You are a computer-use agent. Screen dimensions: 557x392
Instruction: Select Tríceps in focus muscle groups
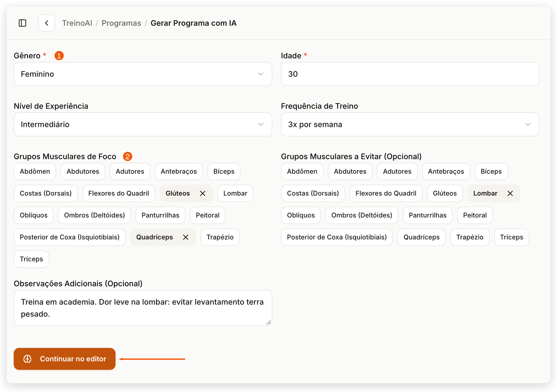point(31,259)
